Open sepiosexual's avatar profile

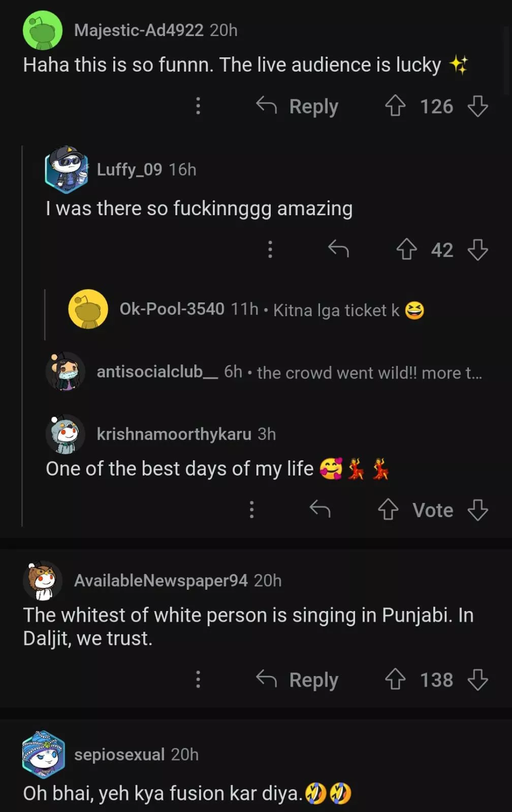click(44, 755)
